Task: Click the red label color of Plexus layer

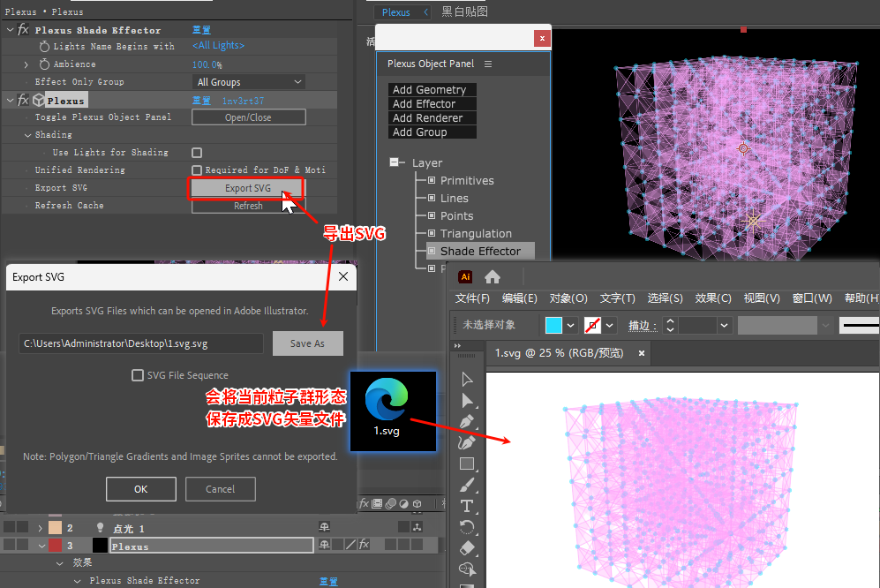Action: coord(55,545)
